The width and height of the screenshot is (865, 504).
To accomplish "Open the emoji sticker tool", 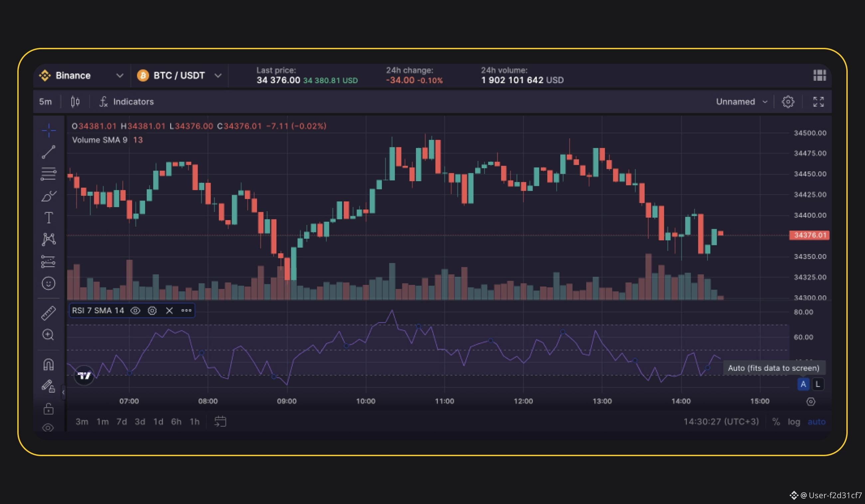I will point(48,283).
